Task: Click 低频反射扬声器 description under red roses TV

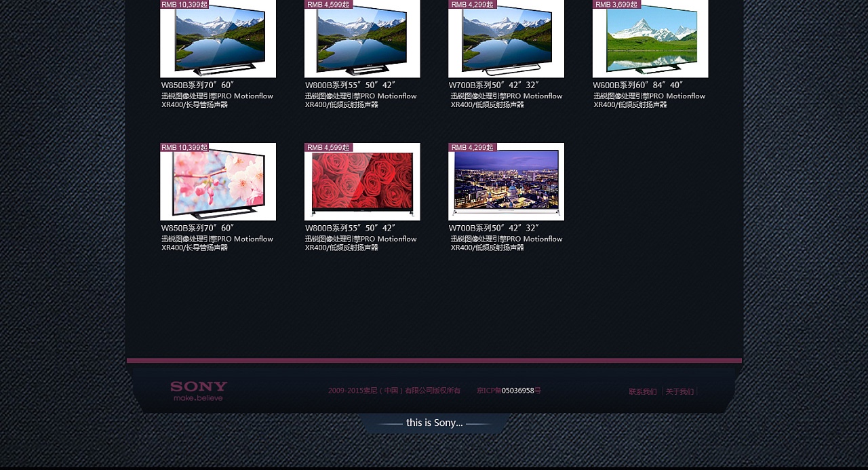Action: tap(361, 243)
